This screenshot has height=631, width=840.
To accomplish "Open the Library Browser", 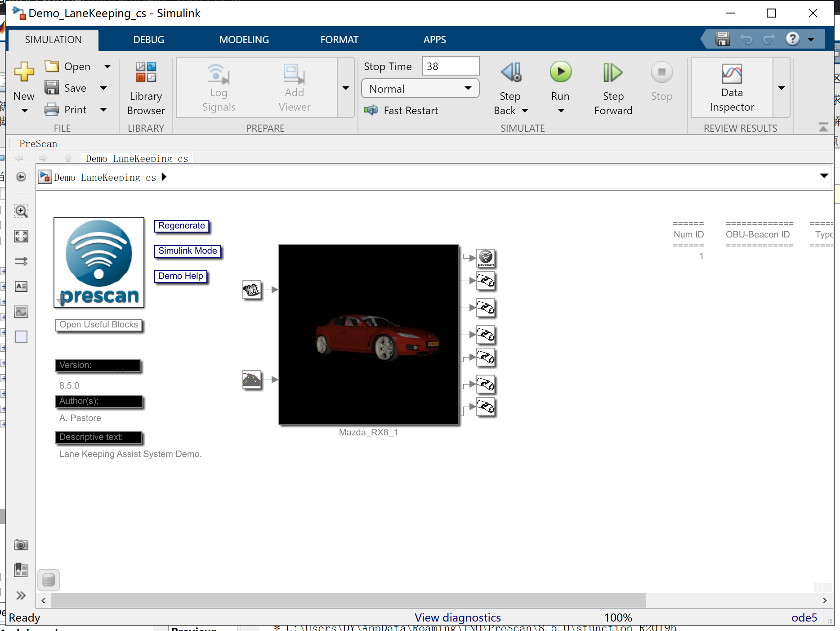I will (x=146, y=89).
